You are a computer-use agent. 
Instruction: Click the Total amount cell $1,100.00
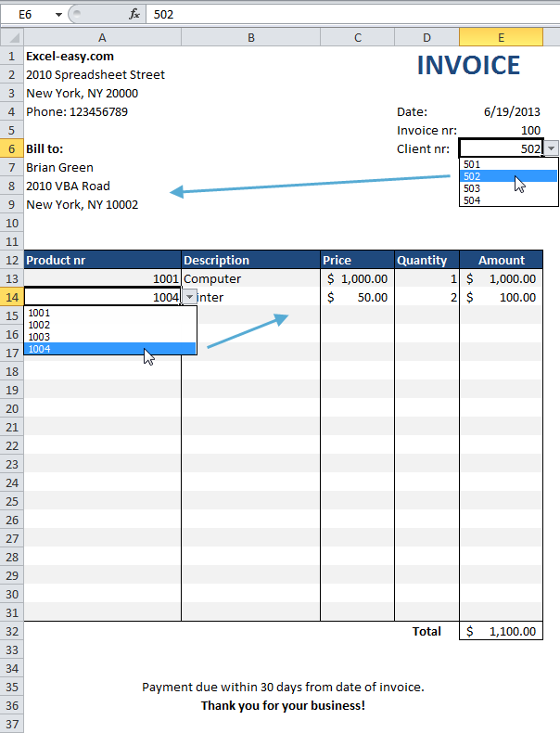502,631
